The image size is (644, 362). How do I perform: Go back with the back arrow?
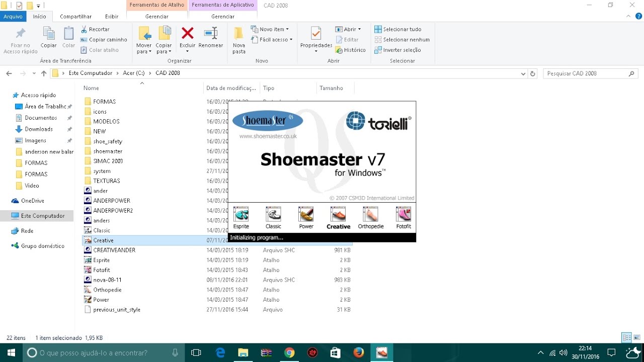pyautogui.click(x=9, y=73)
